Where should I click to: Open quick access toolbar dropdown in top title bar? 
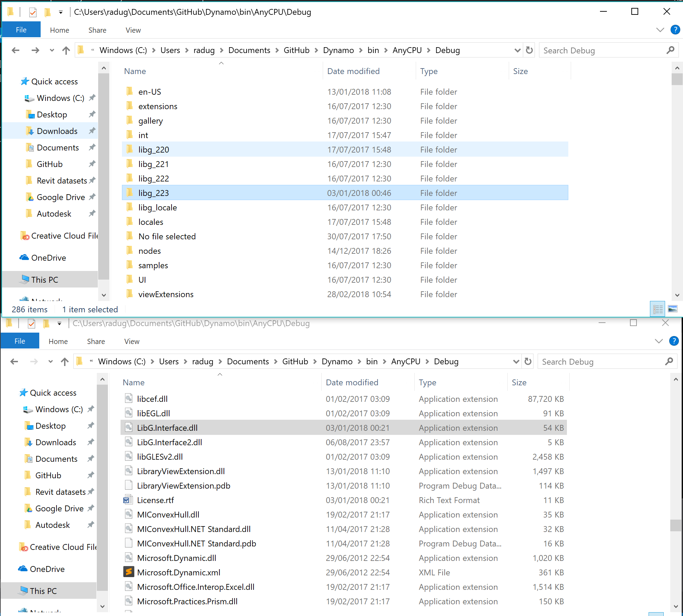pos(61,13)
